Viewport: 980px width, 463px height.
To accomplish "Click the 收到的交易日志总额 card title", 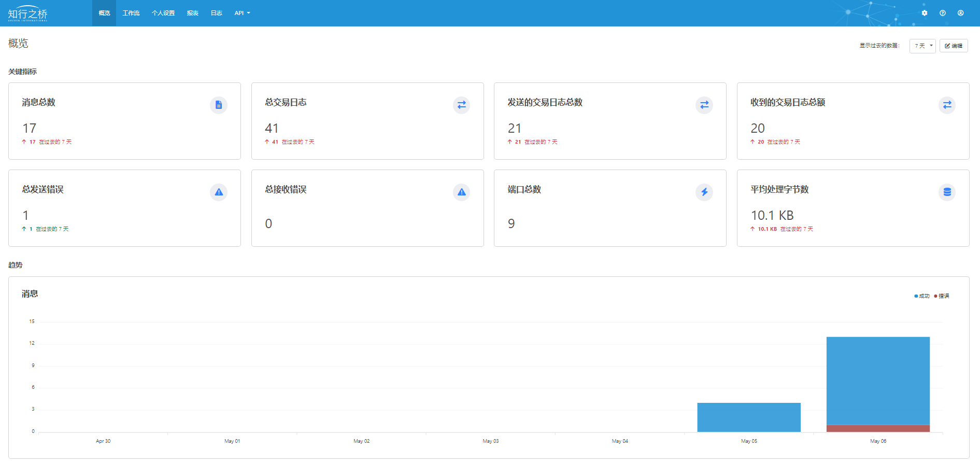I will [x=788, y=103].
